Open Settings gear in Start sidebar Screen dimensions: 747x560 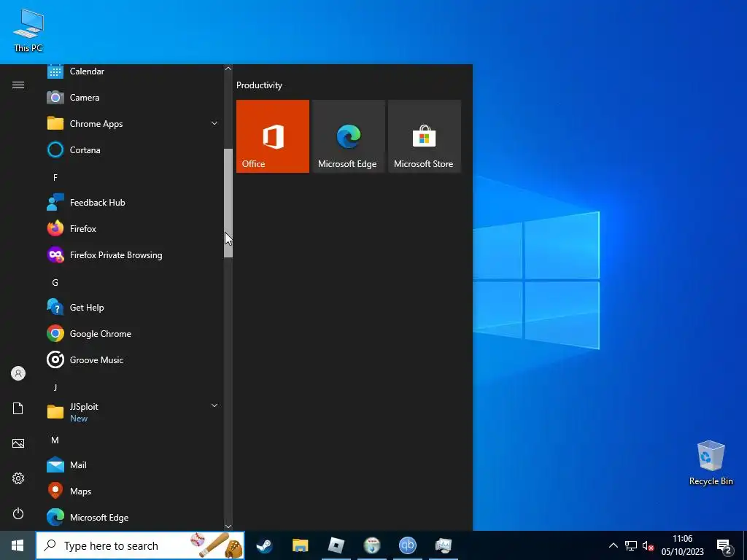[x=18, y=478]
